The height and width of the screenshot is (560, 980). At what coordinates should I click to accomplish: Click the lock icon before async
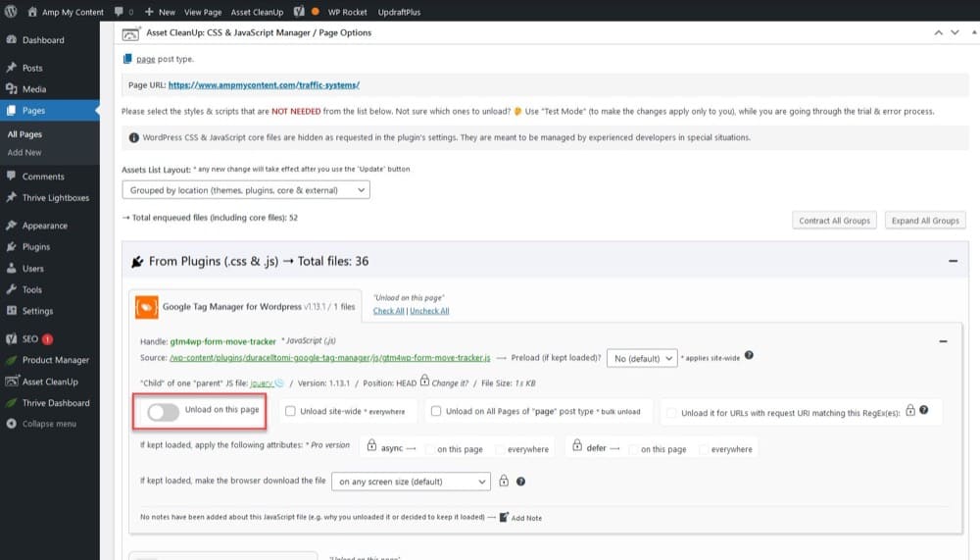point(371,445)
